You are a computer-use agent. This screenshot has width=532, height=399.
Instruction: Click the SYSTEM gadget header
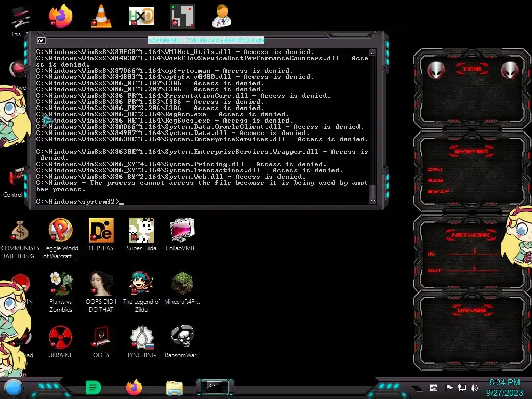click(x=471, y=151)
